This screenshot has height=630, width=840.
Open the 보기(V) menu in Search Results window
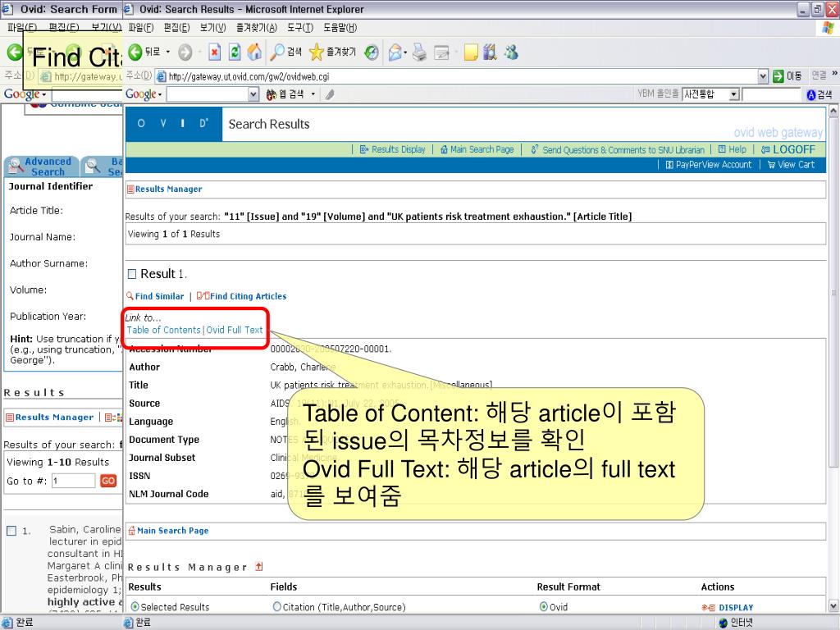click(x=212, y=28)
